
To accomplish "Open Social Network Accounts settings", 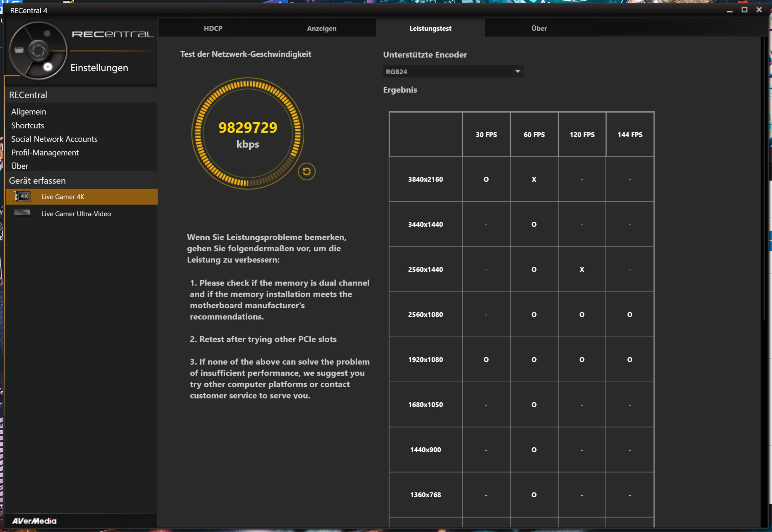I will [54, 139].
